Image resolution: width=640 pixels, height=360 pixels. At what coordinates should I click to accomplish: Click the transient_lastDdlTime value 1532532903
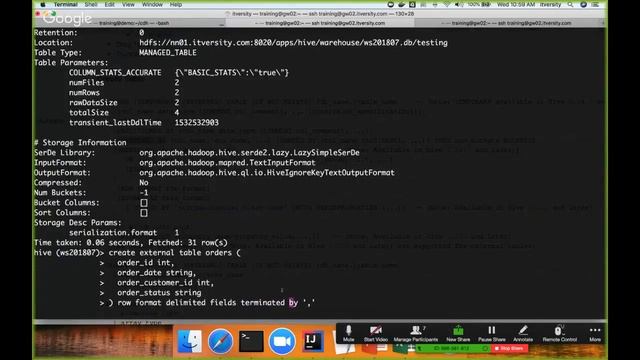196,122
